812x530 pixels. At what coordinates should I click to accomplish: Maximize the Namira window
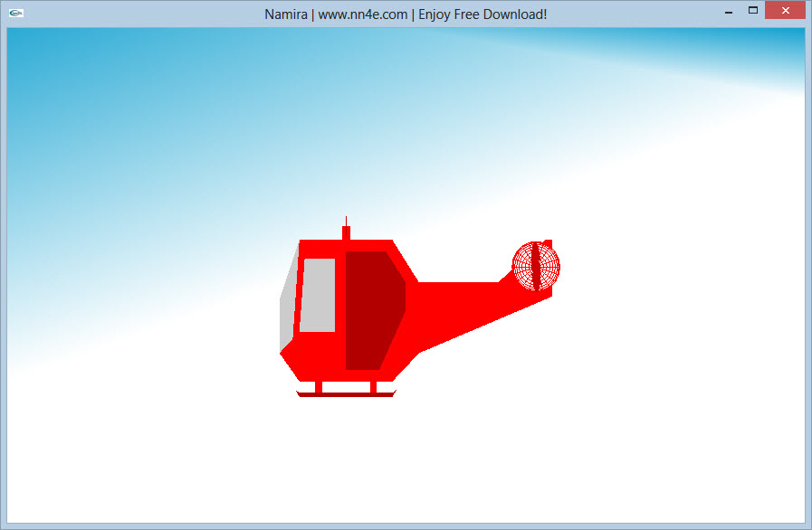[753, 10]
